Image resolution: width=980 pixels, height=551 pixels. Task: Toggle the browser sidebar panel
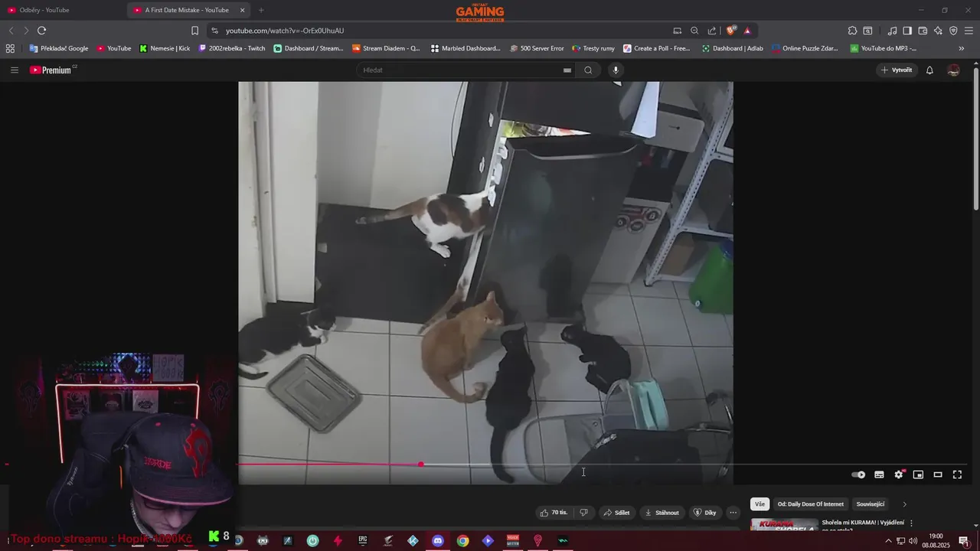[907, 31]
